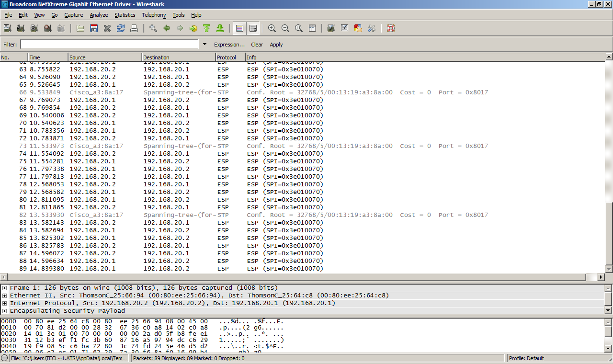Click the status bar expert info circle
Viewport: 613px width, 364px height.
pyautogui.click(x=4, y=358)
